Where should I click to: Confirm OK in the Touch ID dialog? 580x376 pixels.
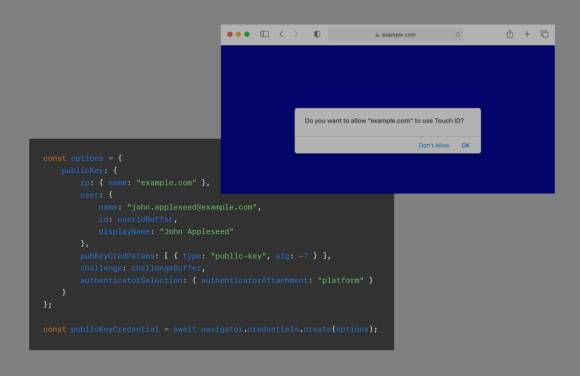pos(466,145)
